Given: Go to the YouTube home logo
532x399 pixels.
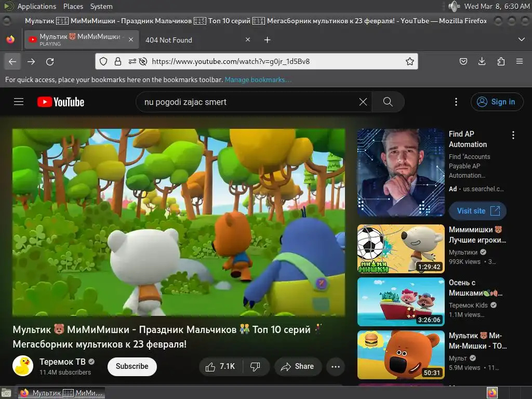Looking at the screenshot, I should click(61, 102).
